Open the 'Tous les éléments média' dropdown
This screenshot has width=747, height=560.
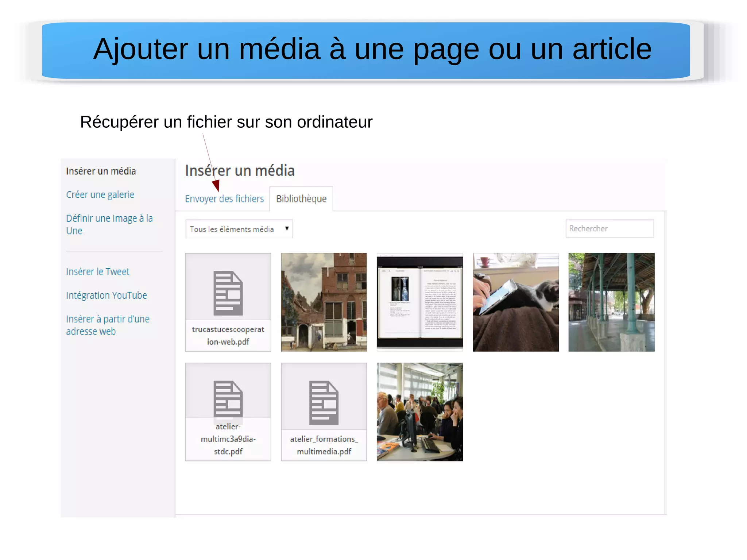tap(239, 229)
